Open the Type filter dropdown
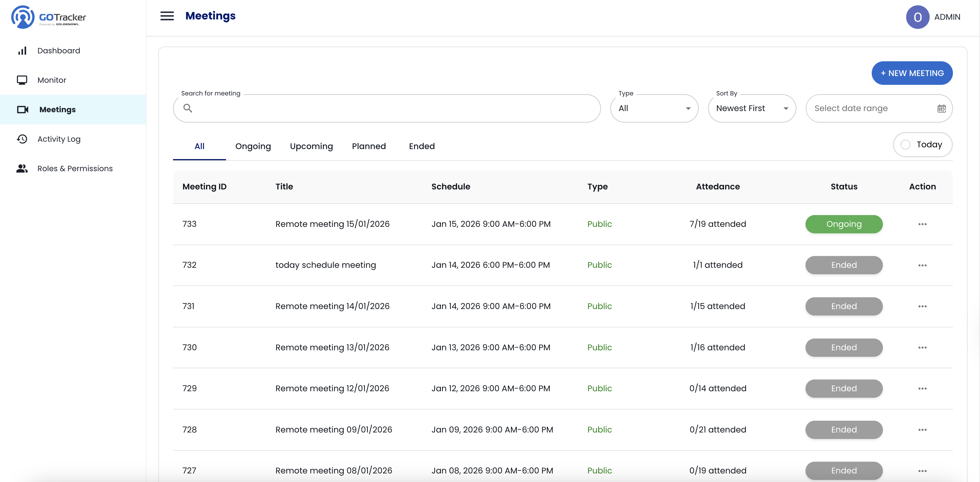This screenshot has width=980, height=482. coord(654,108)
